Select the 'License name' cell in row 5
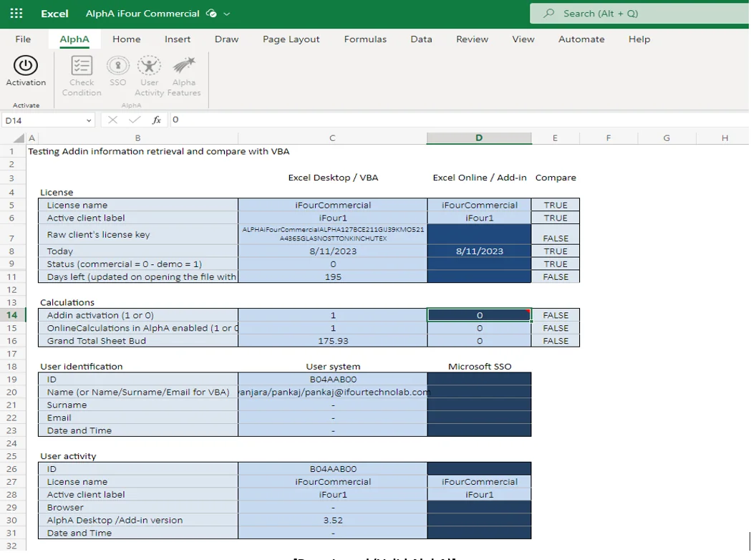Viewport: 751px width, 560px height. pos(138,205)
